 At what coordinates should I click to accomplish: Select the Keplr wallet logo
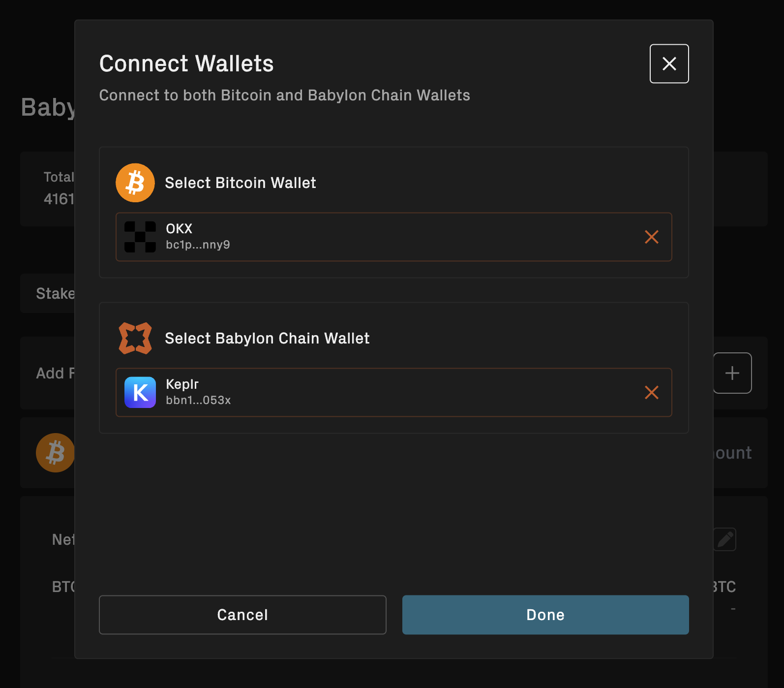coord(140,392)
